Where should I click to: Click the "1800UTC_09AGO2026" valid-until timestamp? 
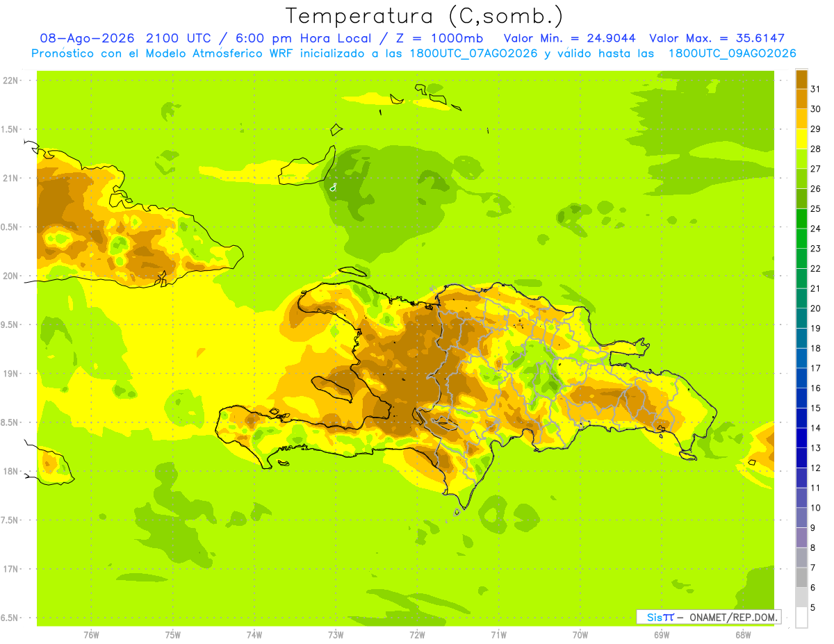tap(733, 53)
